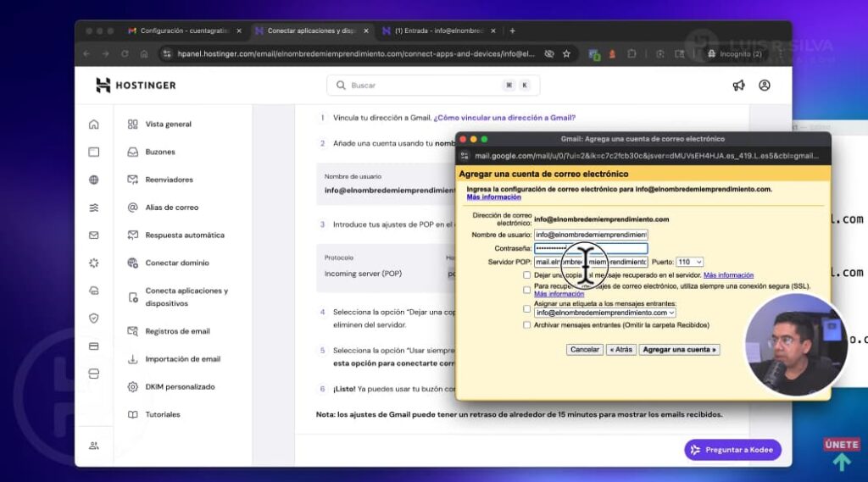
Task: Click Agregar una cuenta » button
Action: click(679, 350)
